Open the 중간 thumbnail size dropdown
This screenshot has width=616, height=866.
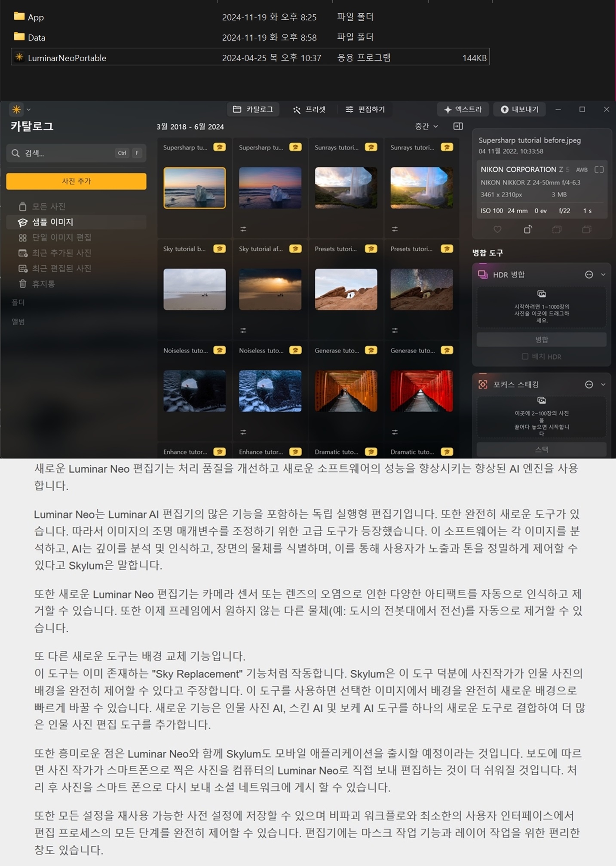tap(426, 126)
